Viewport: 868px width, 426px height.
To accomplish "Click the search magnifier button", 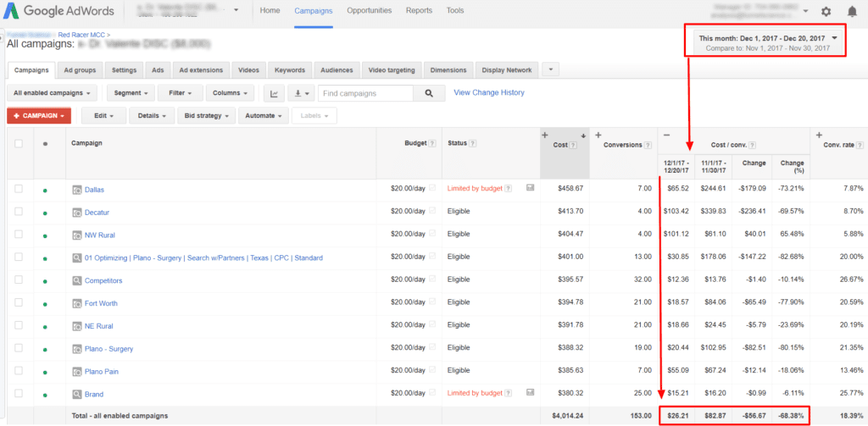I will pos(429,93).
